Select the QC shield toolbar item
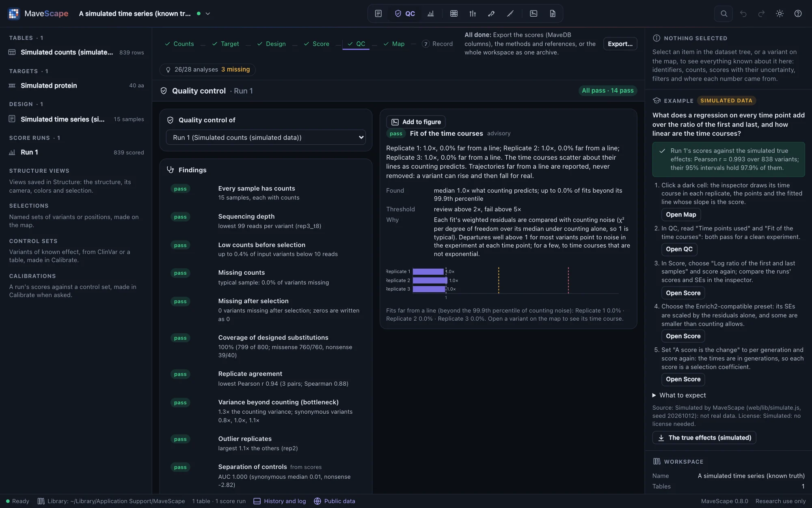The width and height of the screenshot is (812, 508). pyautogui.click(x=405, y=13)
